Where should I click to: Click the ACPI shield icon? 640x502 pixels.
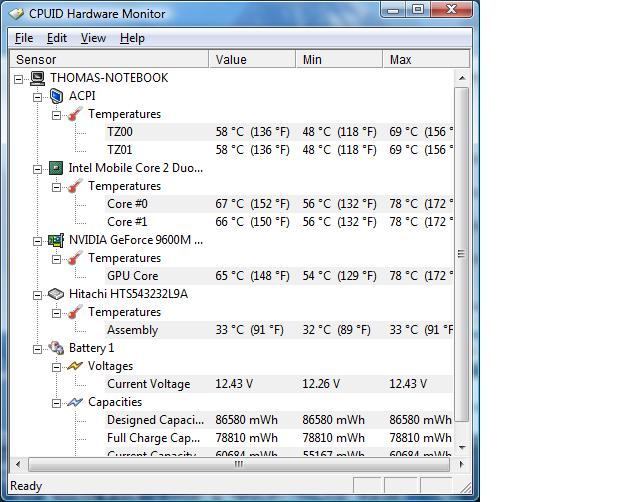pyautogui.click(x=56, y=96)
